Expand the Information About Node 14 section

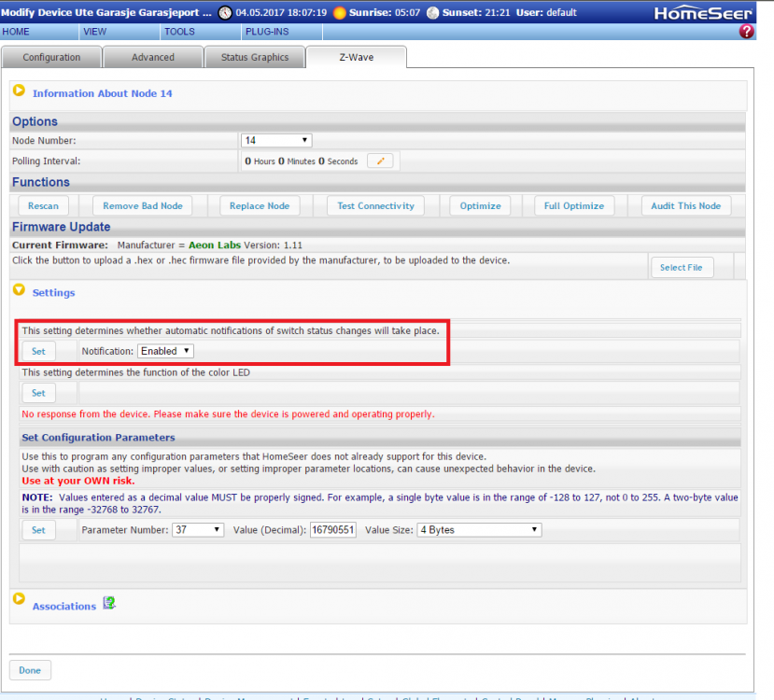(19, 91)
